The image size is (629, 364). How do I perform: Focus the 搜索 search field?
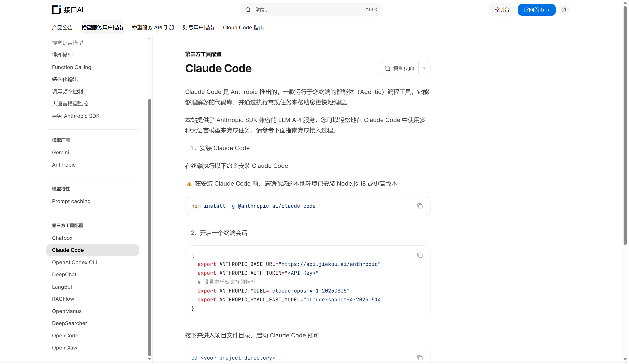pos(311,10)
